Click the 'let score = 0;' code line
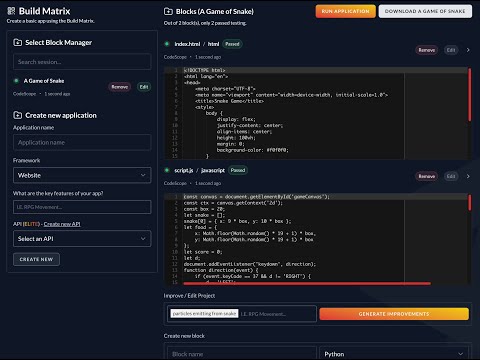The height and width of the screenshot is (360, 480). [x=203, y=252]
